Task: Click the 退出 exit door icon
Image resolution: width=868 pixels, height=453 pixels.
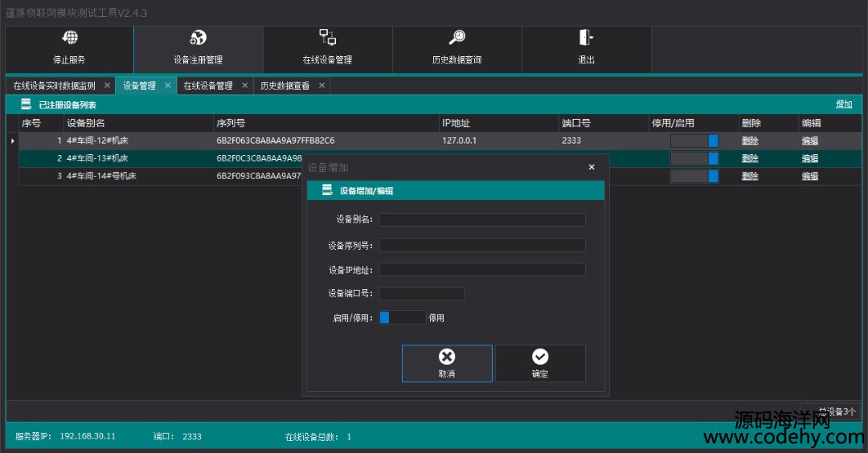Action: [x=586, y=38]
